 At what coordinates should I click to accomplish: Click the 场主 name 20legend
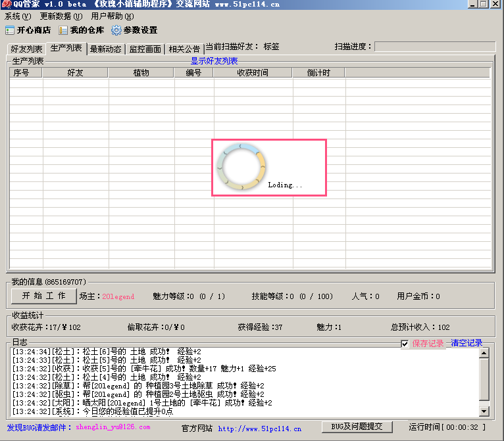point(118,296)
